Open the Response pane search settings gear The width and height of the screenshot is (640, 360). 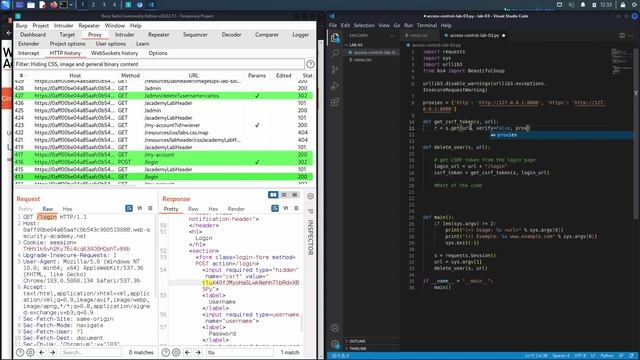tap(176, 352)
